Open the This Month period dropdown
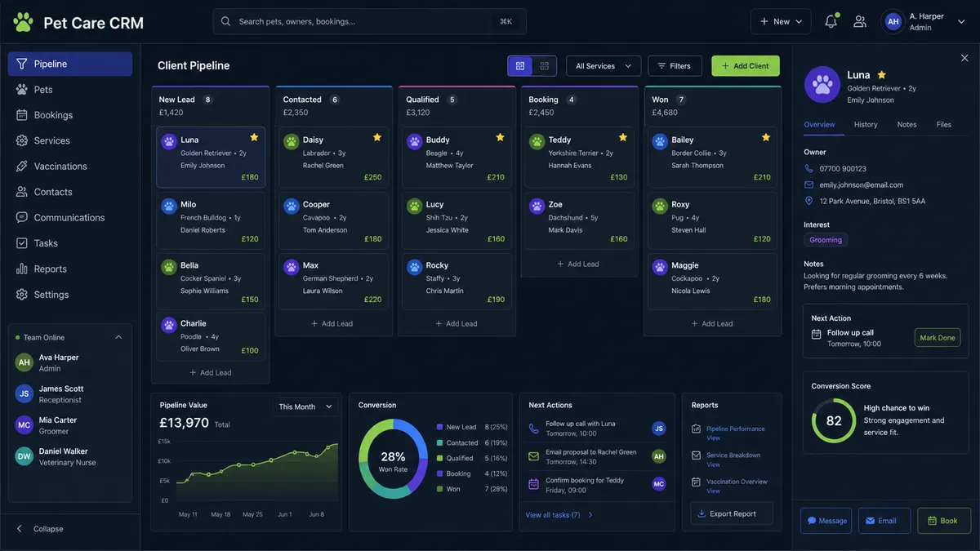Viewport: 980px width, 551px height. [x=306, y=407]
